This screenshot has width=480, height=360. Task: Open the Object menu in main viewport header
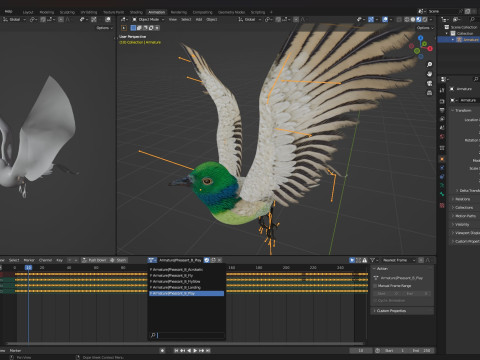[x=212, y=20]
